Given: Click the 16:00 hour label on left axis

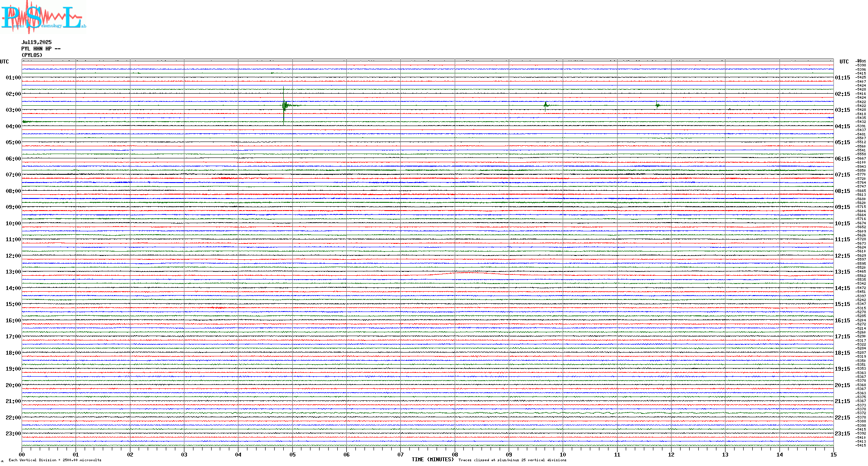Looking at the screenshot, I should (x=13, y=321).
